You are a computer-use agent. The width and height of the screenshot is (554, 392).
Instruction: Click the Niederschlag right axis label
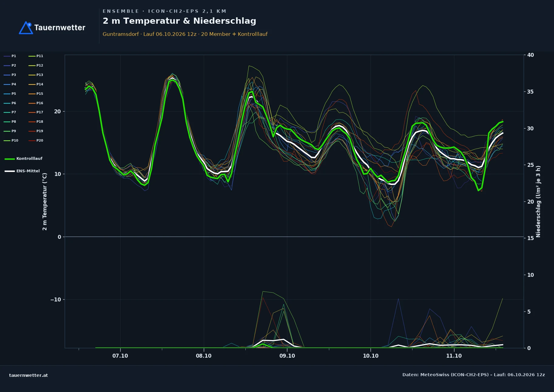tap(538, 201)
